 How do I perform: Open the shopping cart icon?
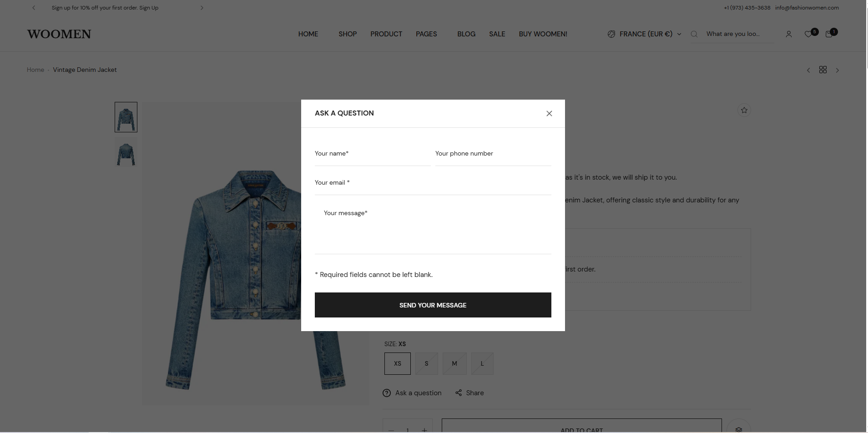click(829, 34)
